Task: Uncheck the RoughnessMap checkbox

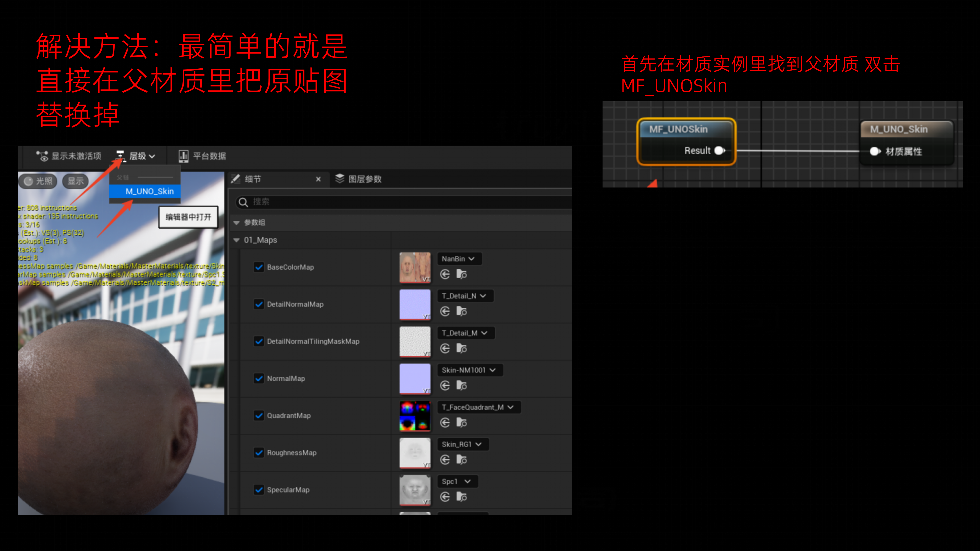Action: 259,453
